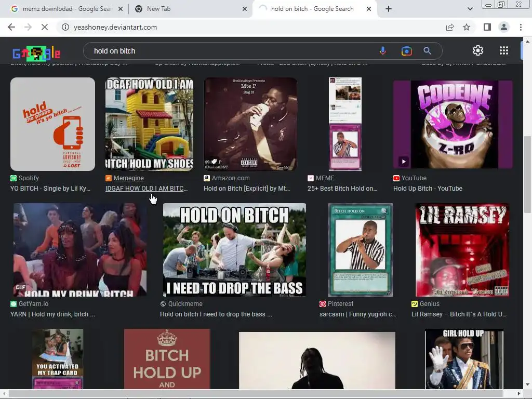Click the browser forward arrow
This screenshot has width=532, height=399.
tap(28, 27)
